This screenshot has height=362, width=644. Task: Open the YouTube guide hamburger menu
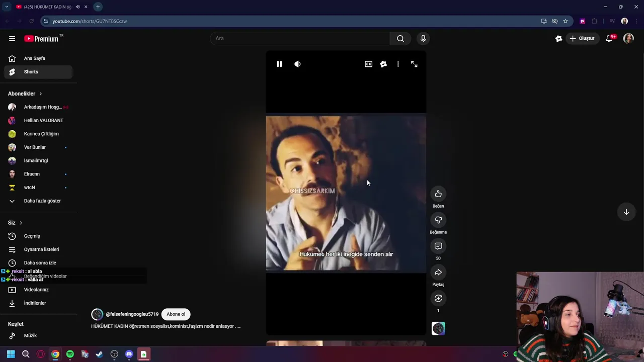[12, 38]
